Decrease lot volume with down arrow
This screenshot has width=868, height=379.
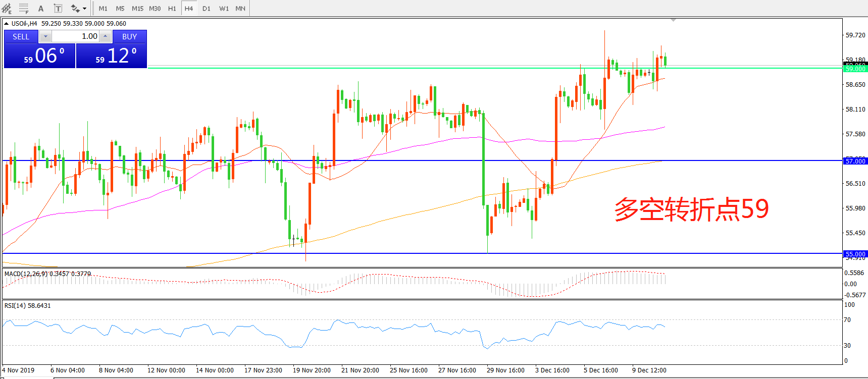coord(45,36)
